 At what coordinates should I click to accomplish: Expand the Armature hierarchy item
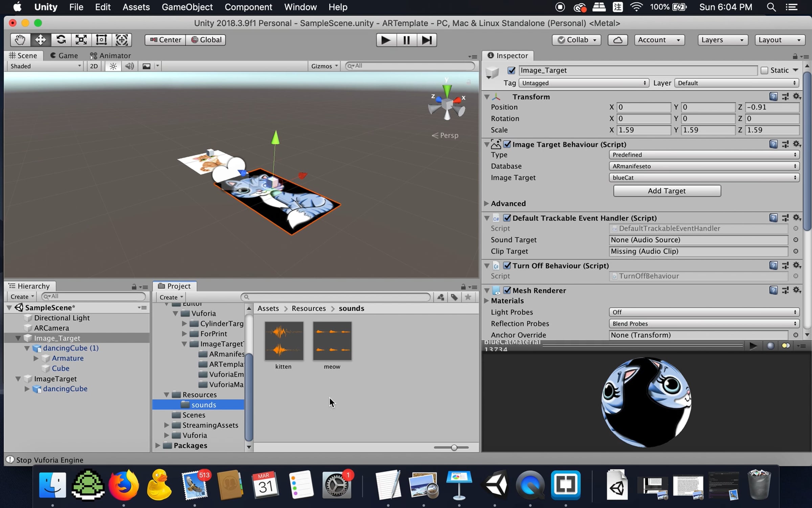coord(36,358)
